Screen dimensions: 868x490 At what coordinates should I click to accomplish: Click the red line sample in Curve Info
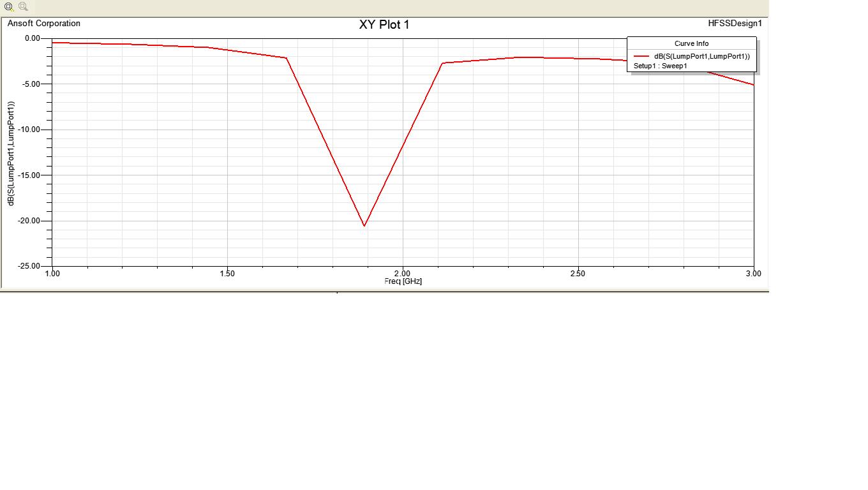click(x=641, y=57)
